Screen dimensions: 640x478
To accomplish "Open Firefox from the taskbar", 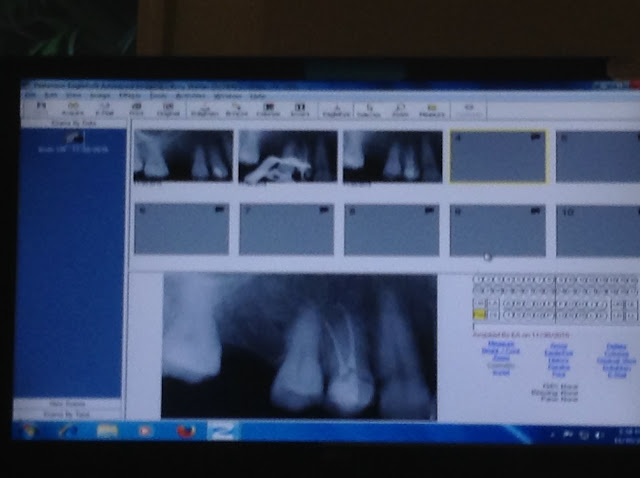I will 186,431.
